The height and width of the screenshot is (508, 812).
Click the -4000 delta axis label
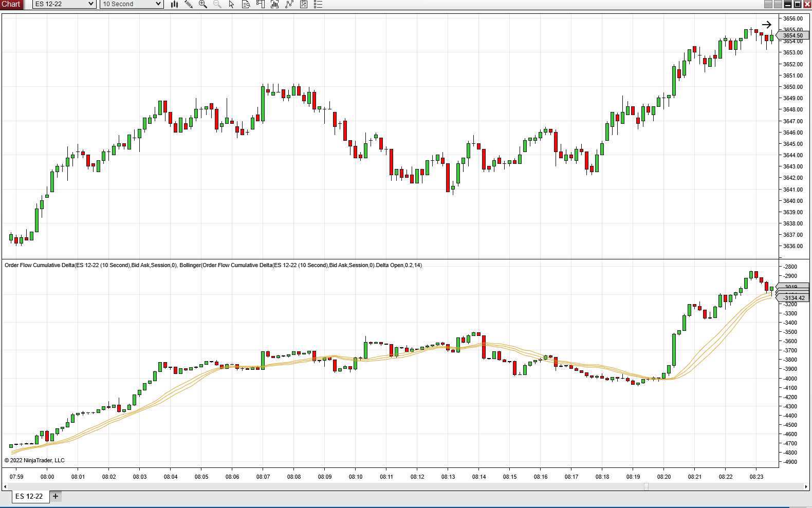(790, 379)
